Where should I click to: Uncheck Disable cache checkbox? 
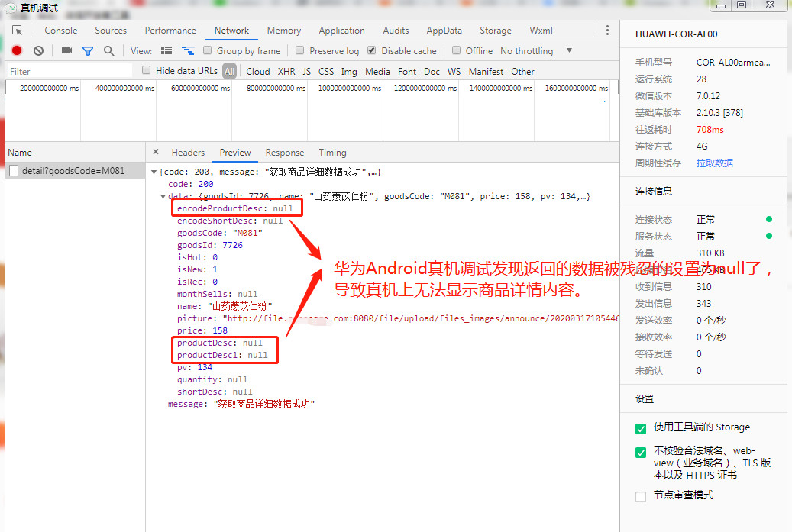372,50
